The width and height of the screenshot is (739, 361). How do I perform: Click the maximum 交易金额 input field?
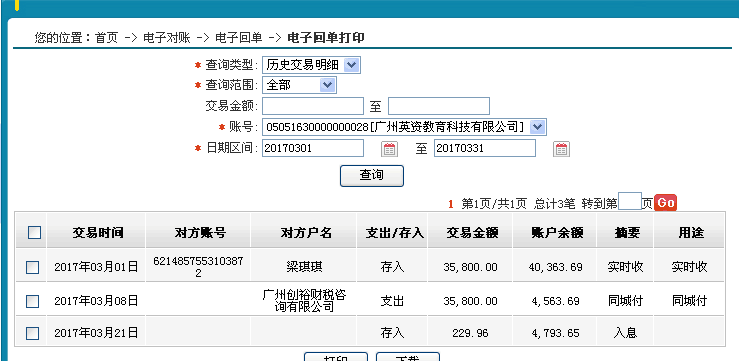[439, 106]
